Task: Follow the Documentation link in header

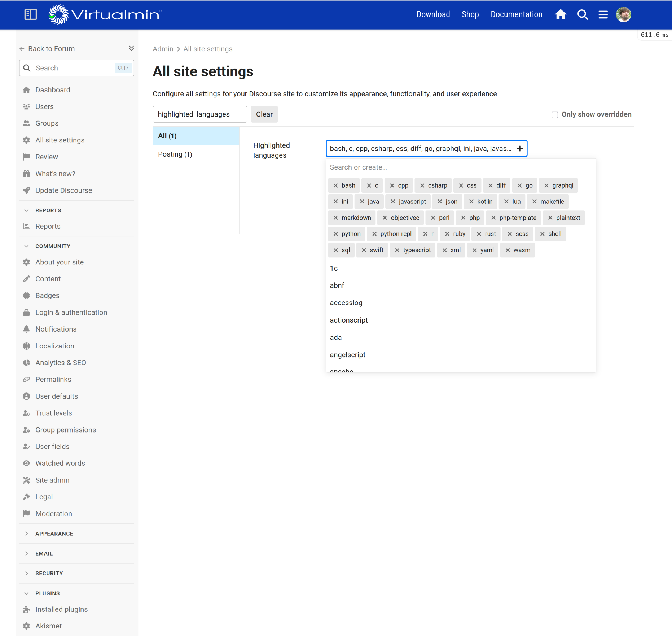Action: [x=516, y=14]
